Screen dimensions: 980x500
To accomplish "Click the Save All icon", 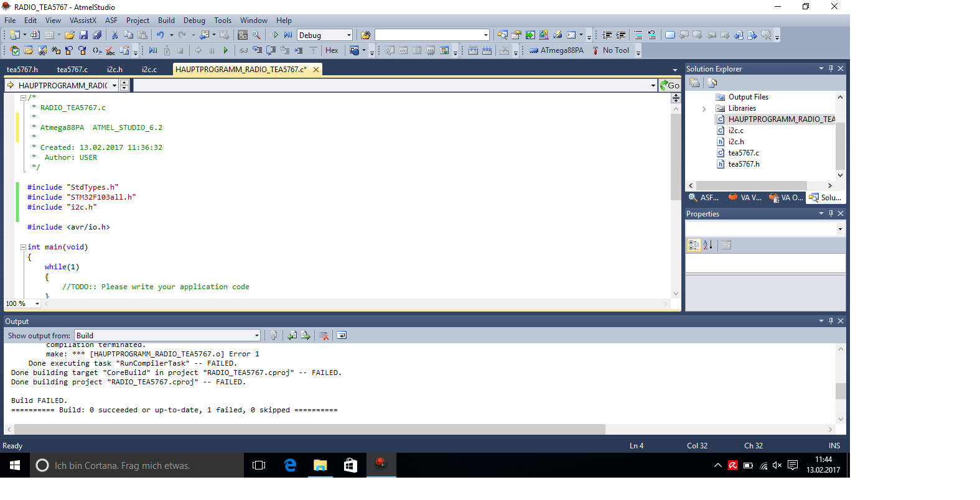I will [97, 35].
